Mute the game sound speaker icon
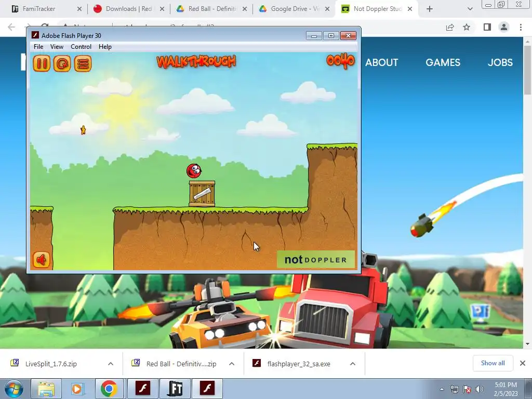The height and width of the screenshot is (399, 532). click(42, 260)
